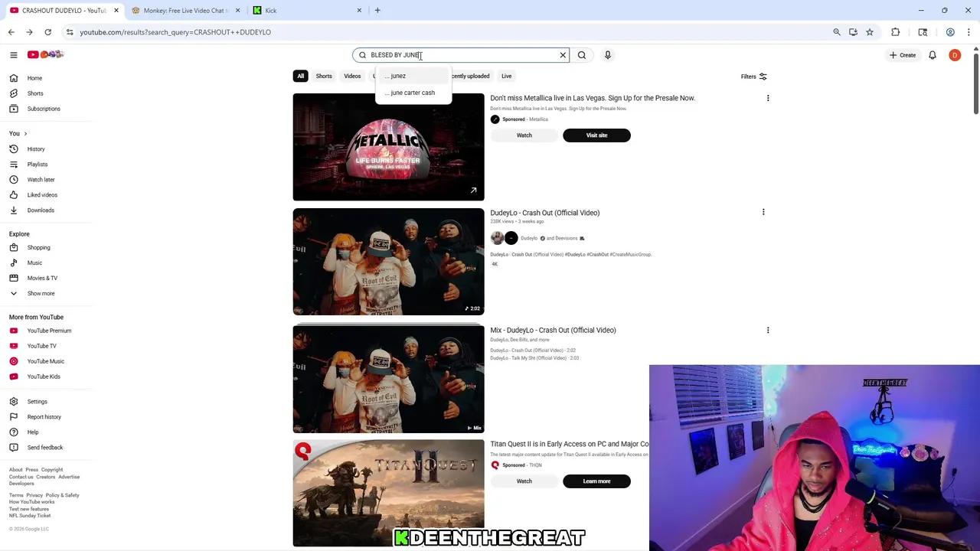Open Downloads in sidebar
Viewport: 980px width, 551px height.
click(41, 210)
